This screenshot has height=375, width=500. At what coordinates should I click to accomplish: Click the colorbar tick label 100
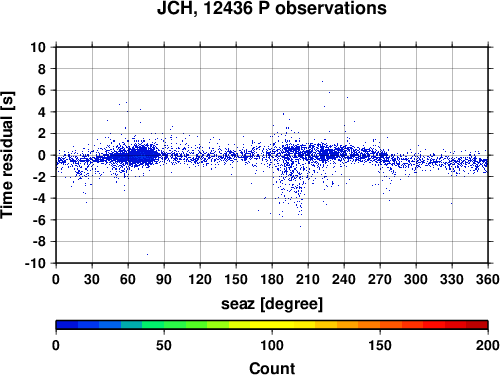click(272, 345)
